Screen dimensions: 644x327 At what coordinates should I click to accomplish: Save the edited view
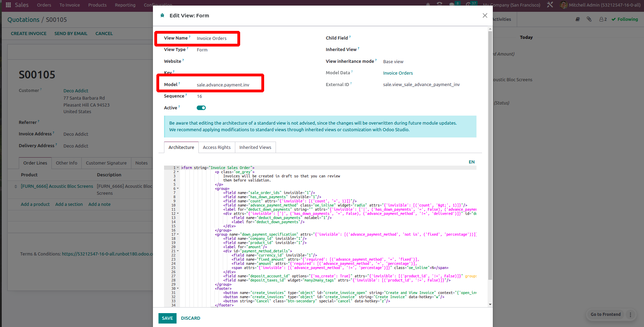tap(167, 318)
